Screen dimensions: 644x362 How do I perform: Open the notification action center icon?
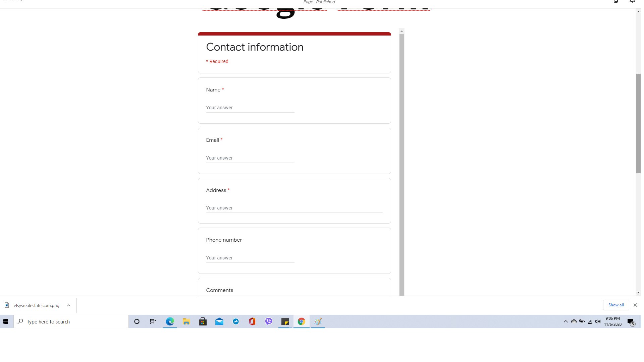coord(631,322)
